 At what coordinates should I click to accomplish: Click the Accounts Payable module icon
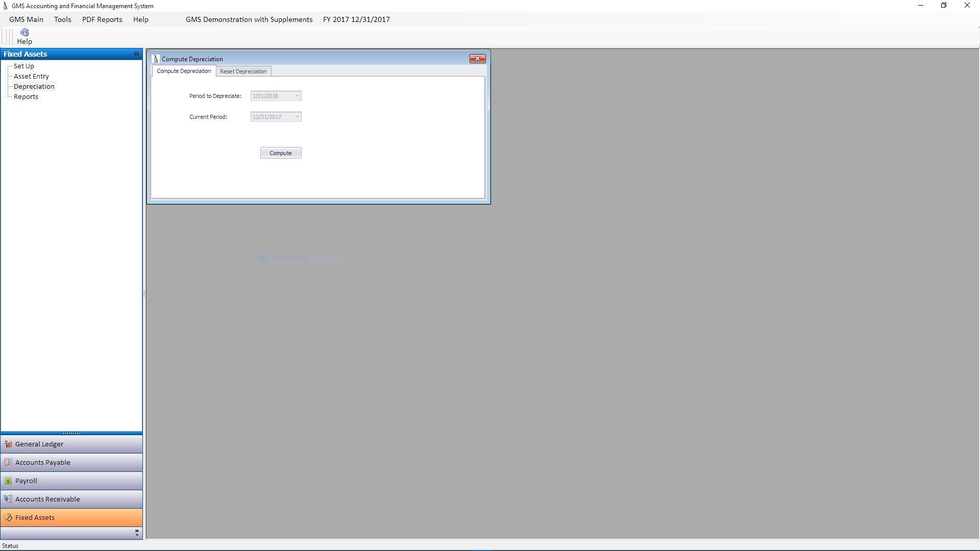[8, 463]
